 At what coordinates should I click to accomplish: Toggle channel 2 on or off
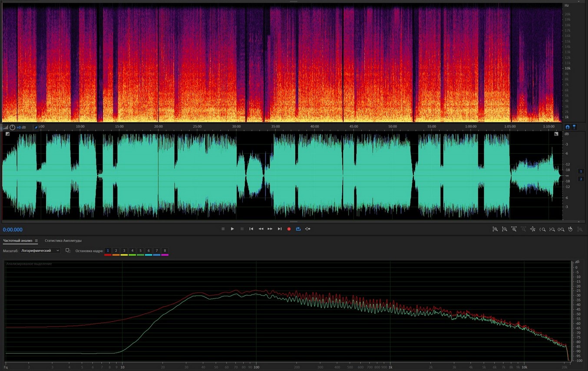click(581, 179)
